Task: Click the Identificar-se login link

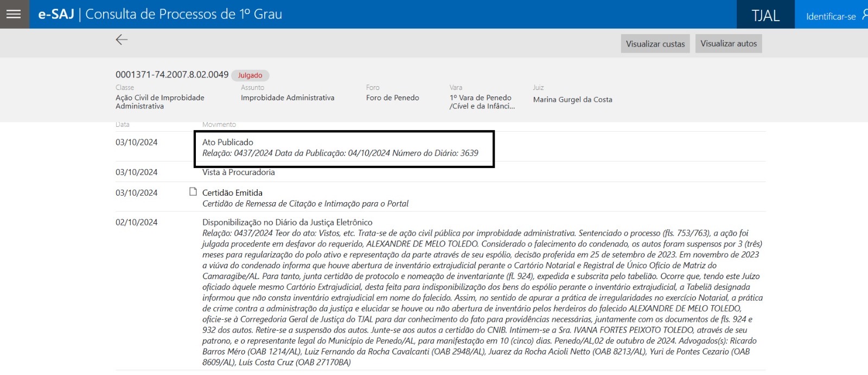Action: (x=831, y=16)
